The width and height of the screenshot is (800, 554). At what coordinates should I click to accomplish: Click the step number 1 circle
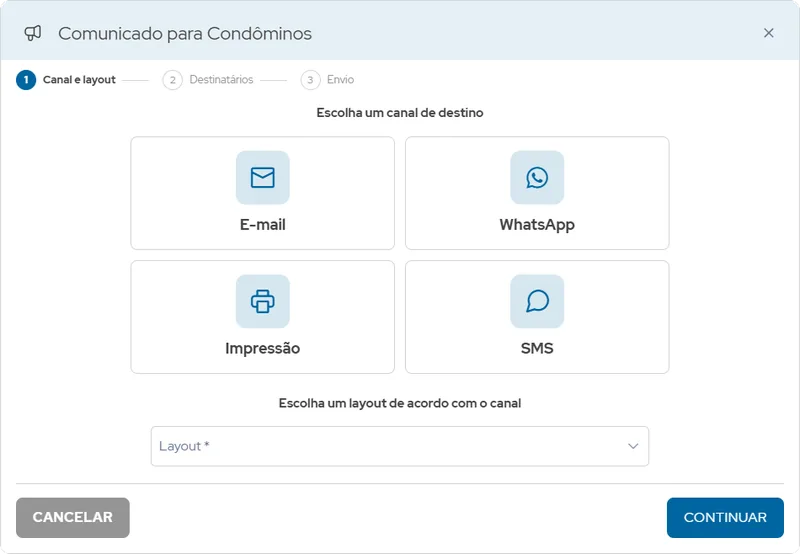26,80
